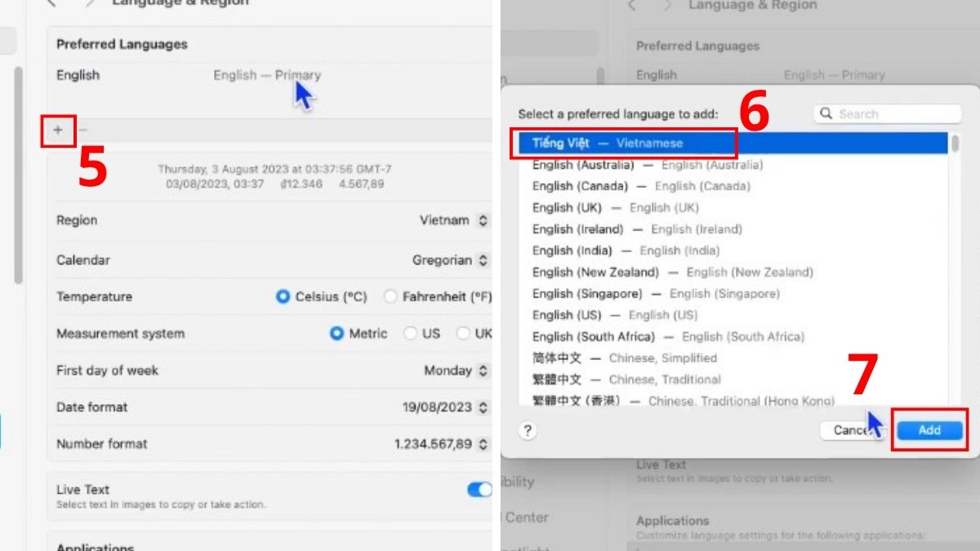Screen dimensions: 980x551
Task: Select English (South Africa) in language list
Action: (733, 336)
